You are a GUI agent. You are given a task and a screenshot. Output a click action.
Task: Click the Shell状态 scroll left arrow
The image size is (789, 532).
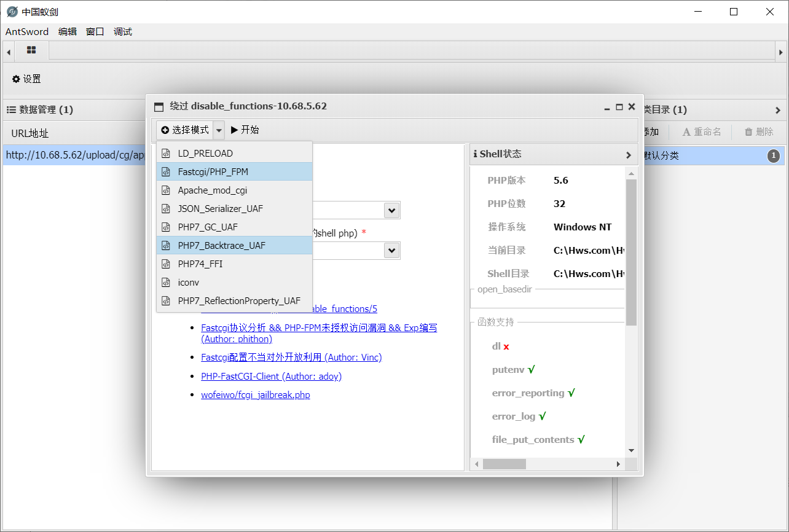(x=476, y=465)
